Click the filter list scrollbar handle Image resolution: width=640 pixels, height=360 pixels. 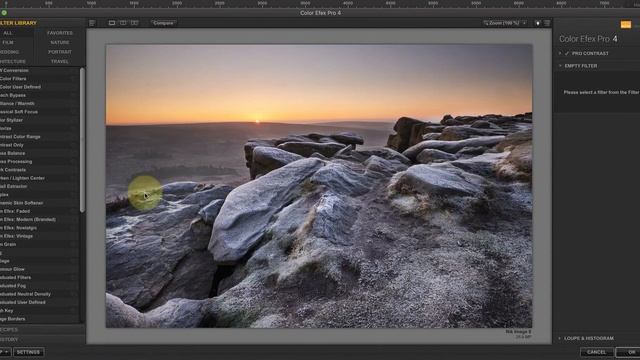(82, 140)
